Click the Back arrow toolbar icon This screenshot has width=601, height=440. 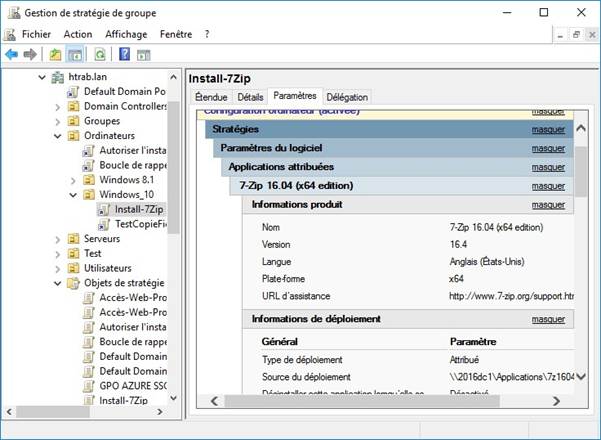coord(11,54)
